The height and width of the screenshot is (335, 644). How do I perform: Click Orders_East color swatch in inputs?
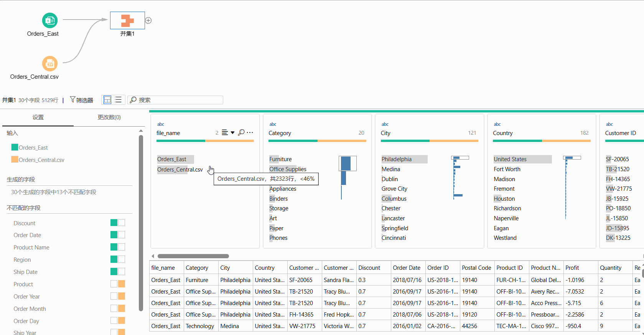[x=15, y=147]
